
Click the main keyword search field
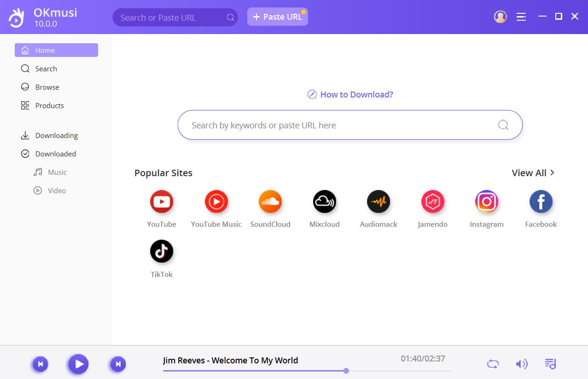pos(350,125)
